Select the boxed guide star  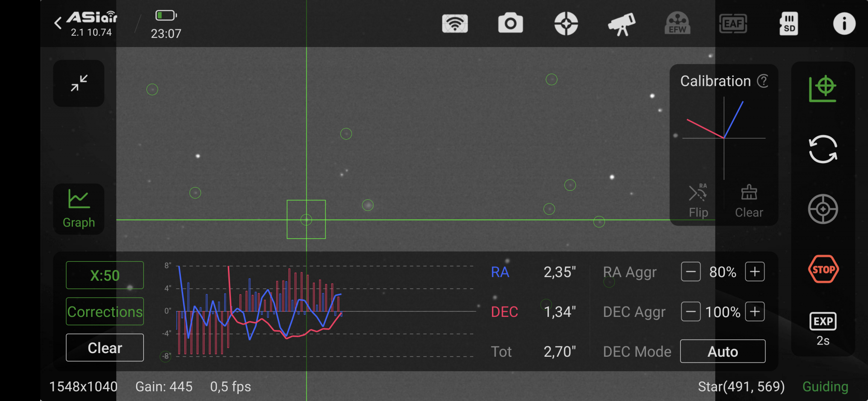[306, 219]
